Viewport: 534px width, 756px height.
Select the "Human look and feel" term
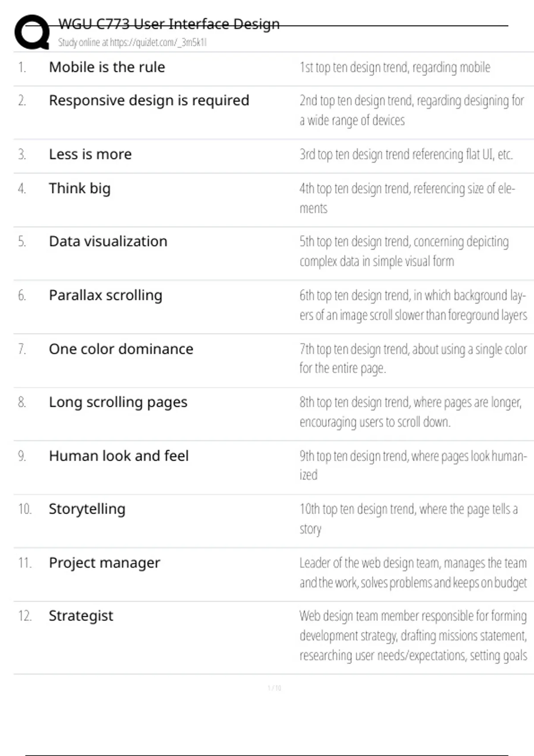coord(119,456)
